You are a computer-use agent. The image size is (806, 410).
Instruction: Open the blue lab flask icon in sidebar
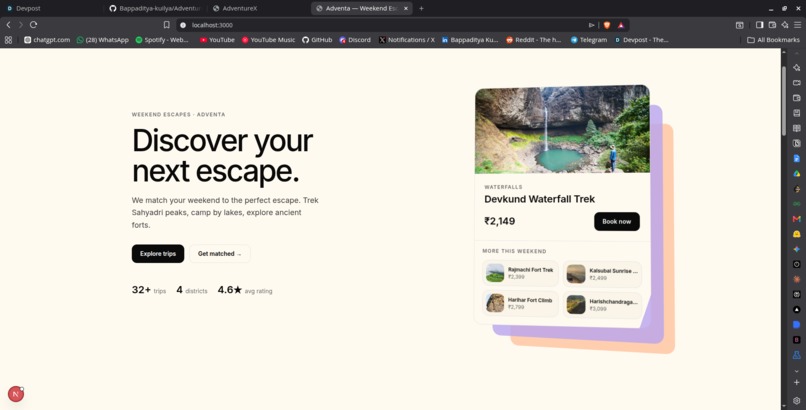796,355
